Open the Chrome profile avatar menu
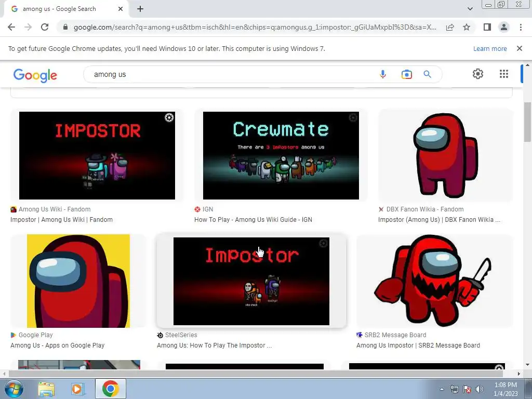532x399 pixels. pyautogui.click(x=504, y=27)
